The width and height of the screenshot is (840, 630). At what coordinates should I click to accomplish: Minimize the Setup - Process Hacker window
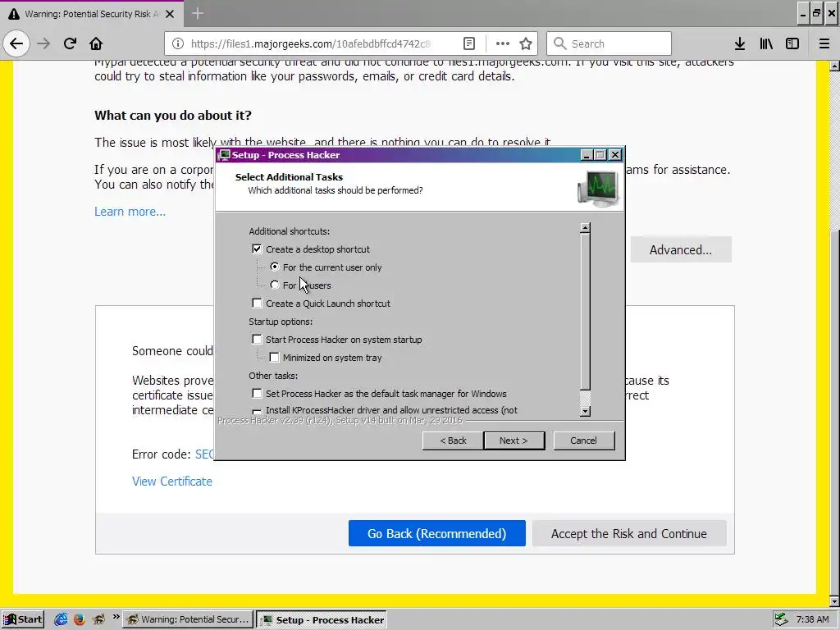[x=587, y=155]
